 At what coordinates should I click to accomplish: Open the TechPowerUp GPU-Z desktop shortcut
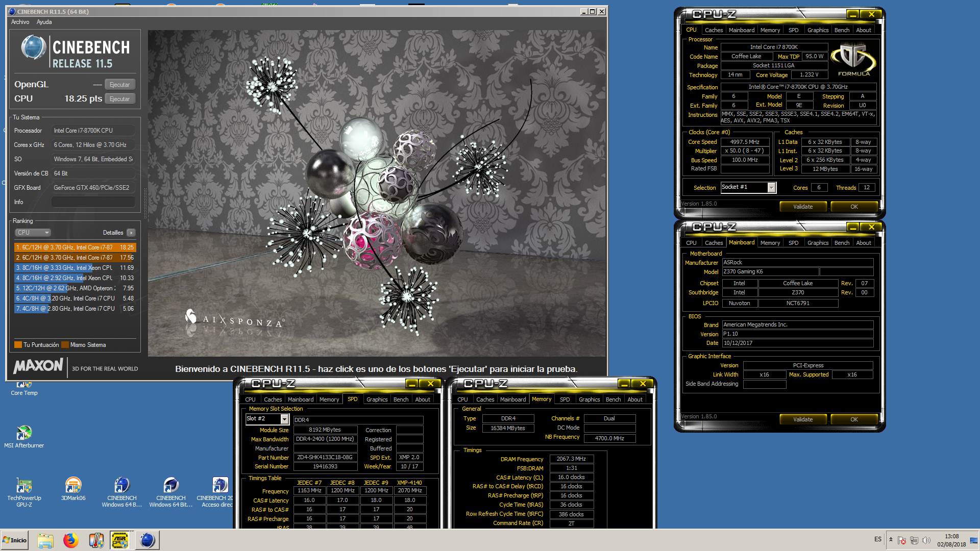pyautogui.click(x=24, y=492)
